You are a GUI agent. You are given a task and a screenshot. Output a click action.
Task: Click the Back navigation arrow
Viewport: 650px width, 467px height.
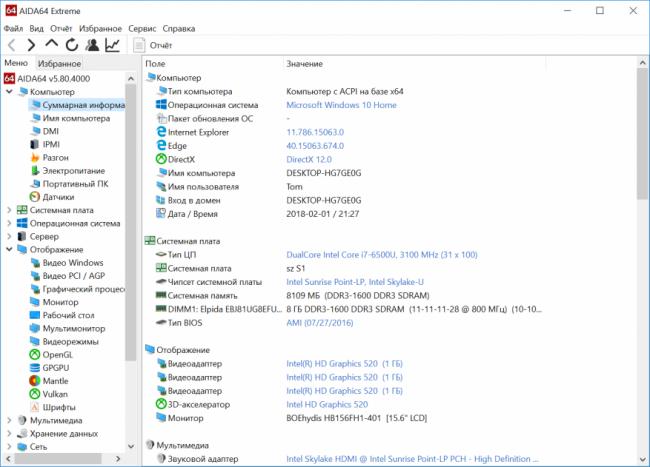12,45
